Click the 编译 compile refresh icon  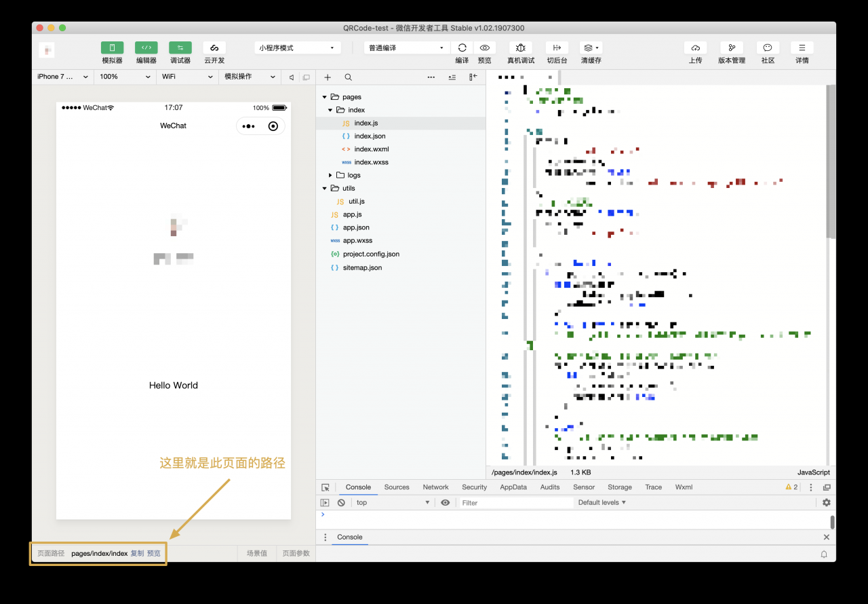(462, 48)
